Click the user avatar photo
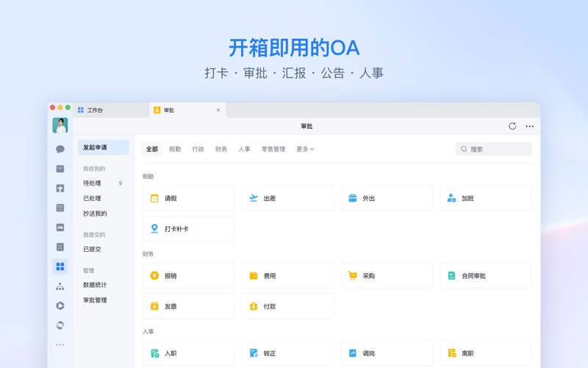 [x=60, y=125]
